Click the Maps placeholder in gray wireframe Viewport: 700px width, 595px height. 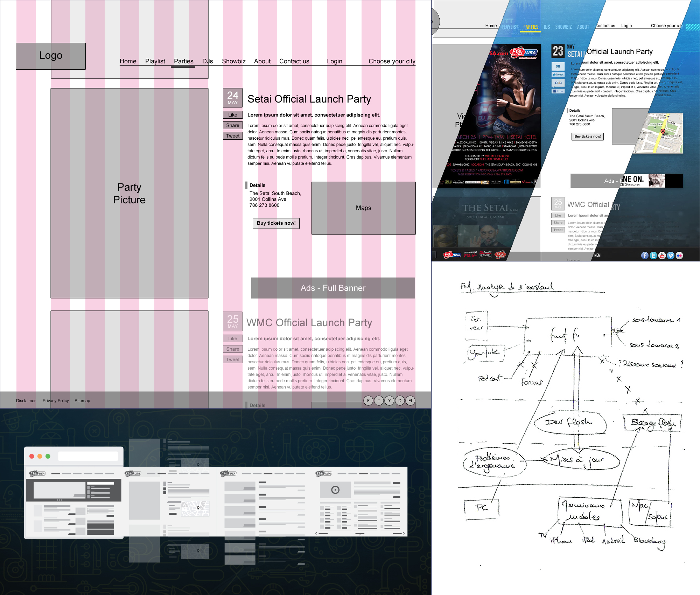(364, 208)
